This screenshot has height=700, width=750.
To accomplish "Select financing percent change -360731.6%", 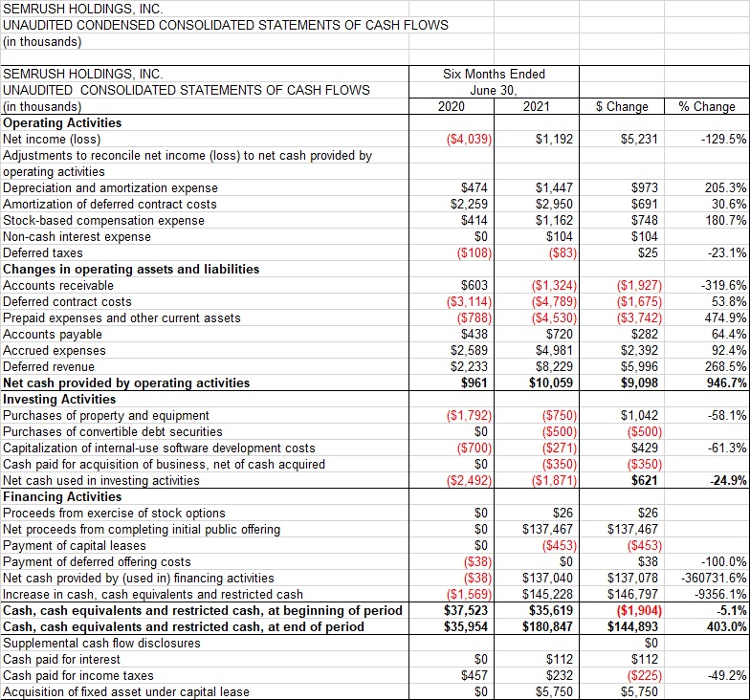I will [x=714, y=578].
